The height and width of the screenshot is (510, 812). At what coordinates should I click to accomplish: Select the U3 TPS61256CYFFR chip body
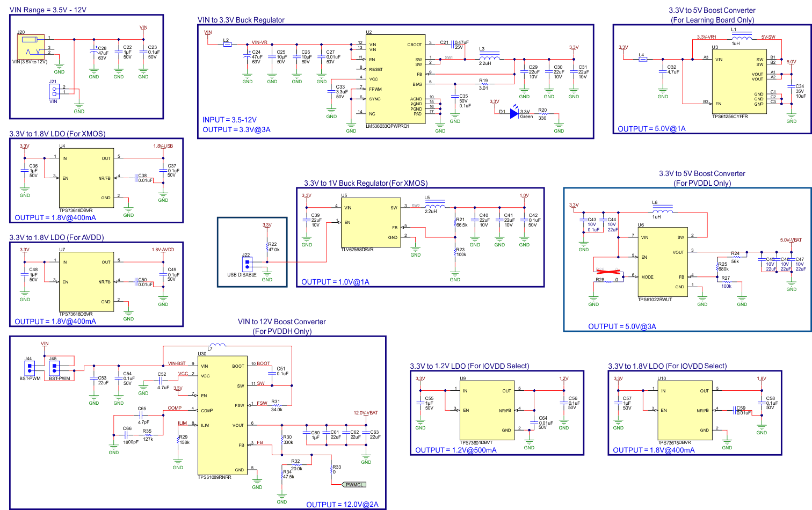tap(739, 82)
